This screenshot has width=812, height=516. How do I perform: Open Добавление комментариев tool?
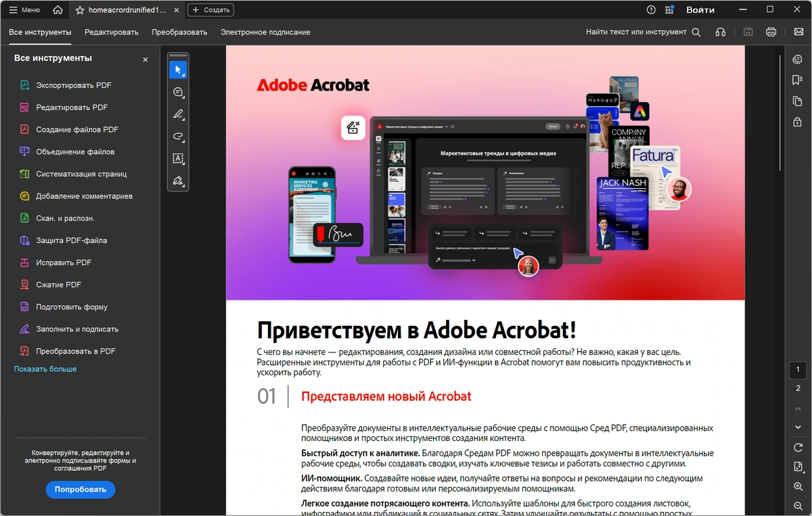click(75, 196)
